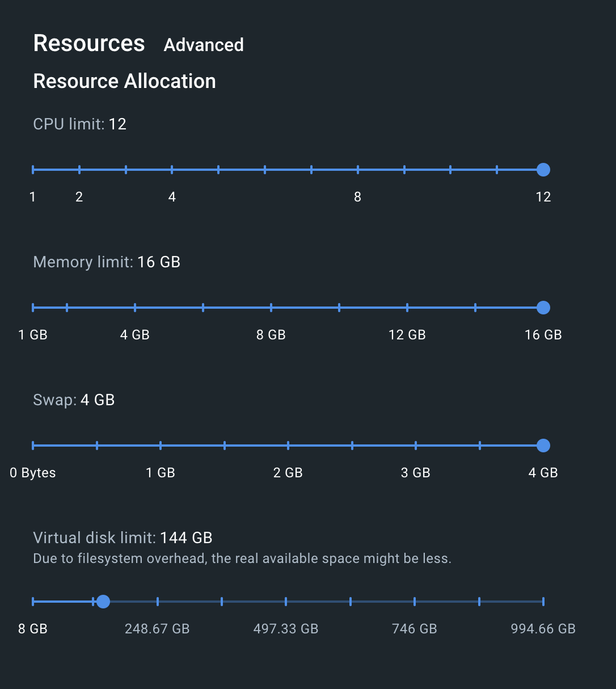This screenshot has height=689, width=616.
Task: Click the Resources heading tab
Action: (89, 43)
